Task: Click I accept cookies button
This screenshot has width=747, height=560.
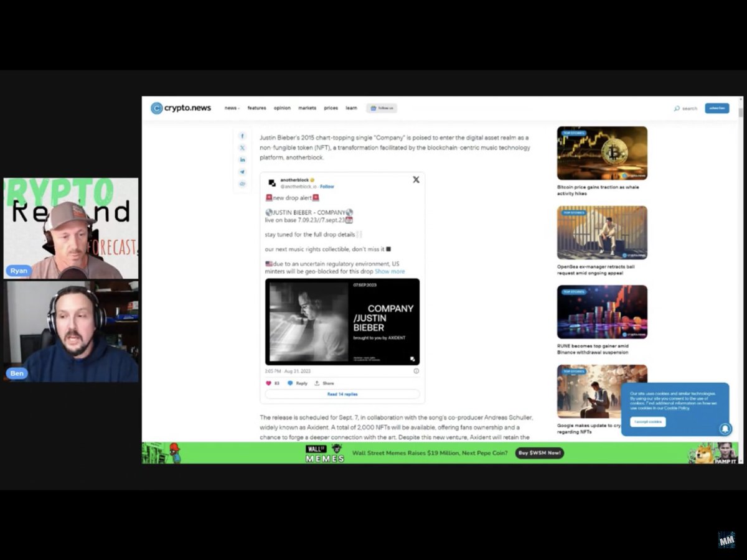Action: tap(647, 422)
